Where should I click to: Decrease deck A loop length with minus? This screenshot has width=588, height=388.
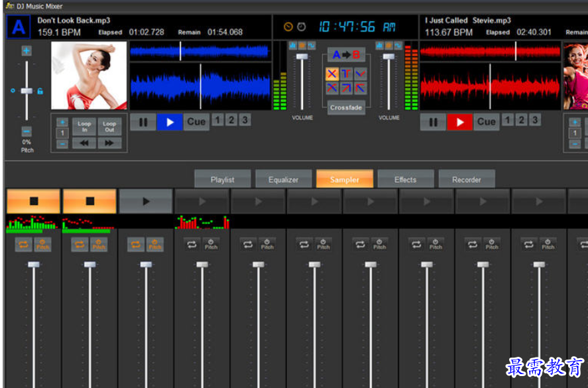coord(62,144)
